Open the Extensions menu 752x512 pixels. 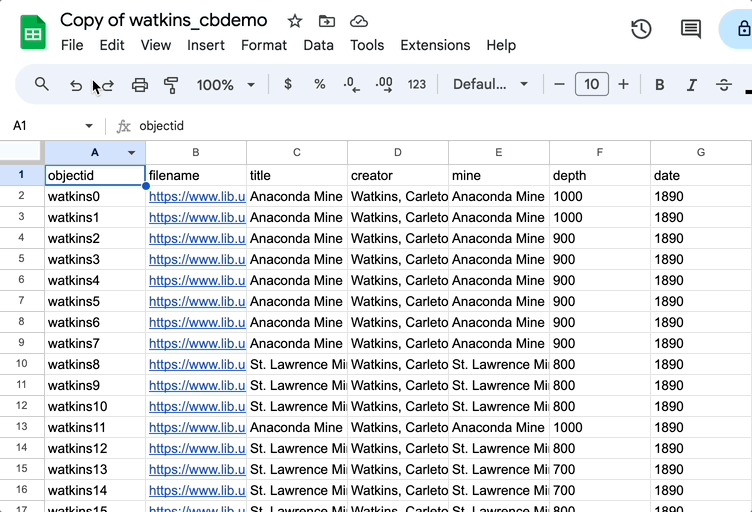click(435, 45)
